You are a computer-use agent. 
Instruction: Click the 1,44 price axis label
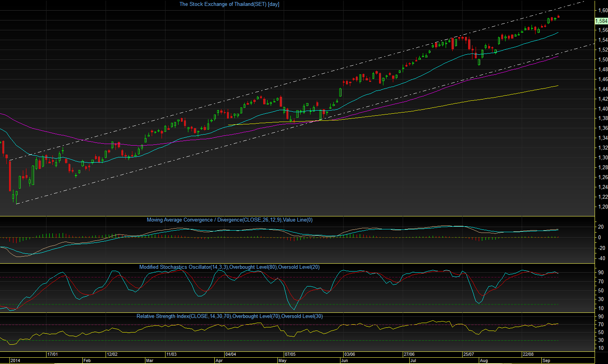coord(603,89)
